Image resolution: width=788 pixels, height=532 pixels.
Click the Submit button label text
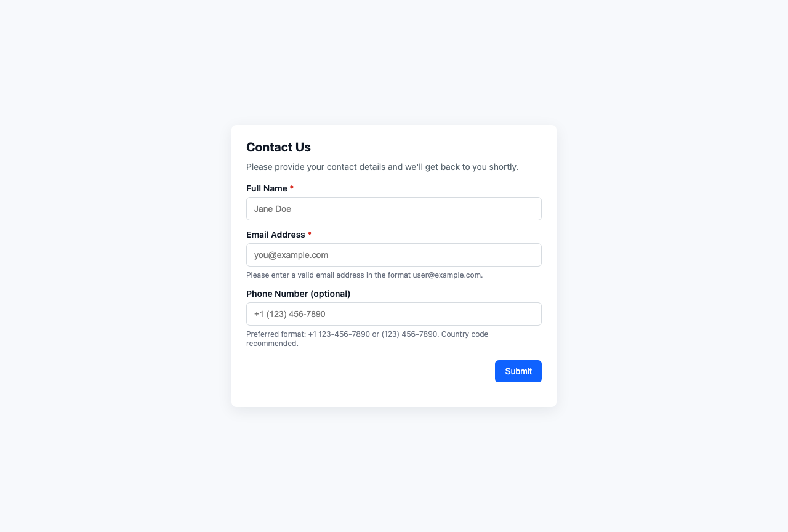[518, 371]
